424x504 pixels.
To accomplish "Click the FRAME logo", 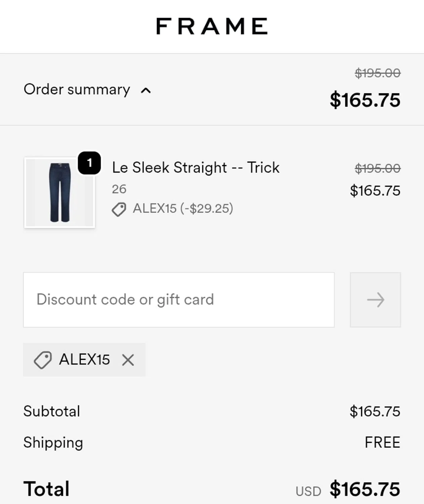I will pyautogui.click(x=212, y=26).
